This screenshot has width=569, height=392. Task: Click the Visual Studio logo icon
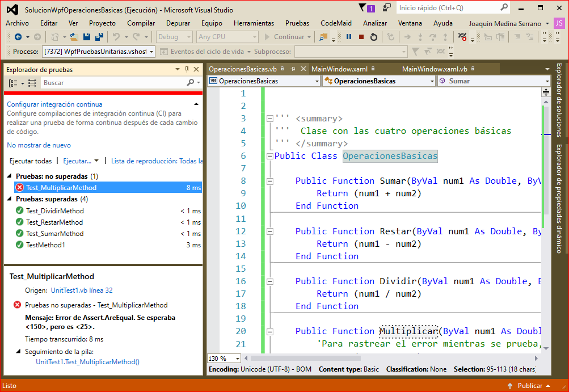[x=12, y=10]
